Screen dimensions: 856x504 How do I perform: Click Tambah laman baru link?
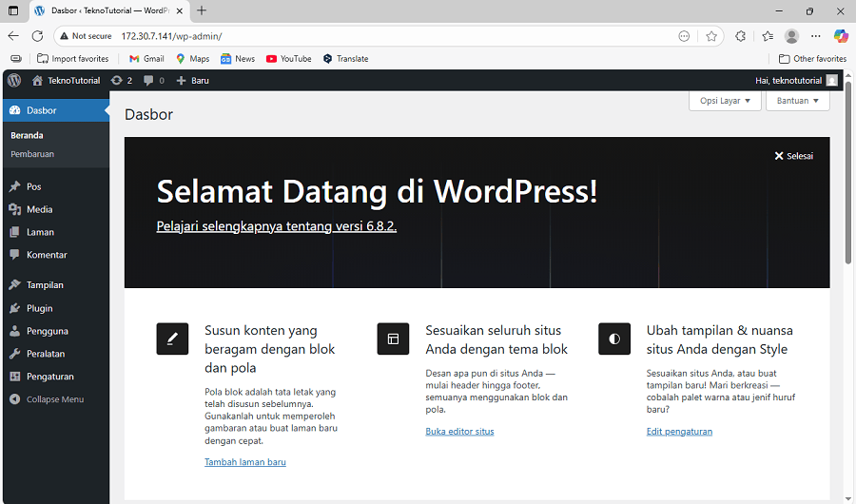pyautogui.click(x=245, y=462)
